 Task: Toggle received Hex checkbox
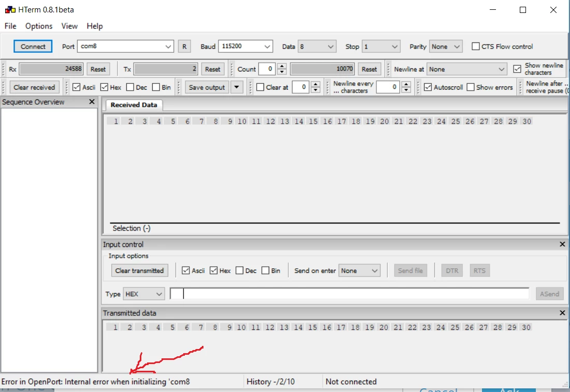click(x=105, y=88)
